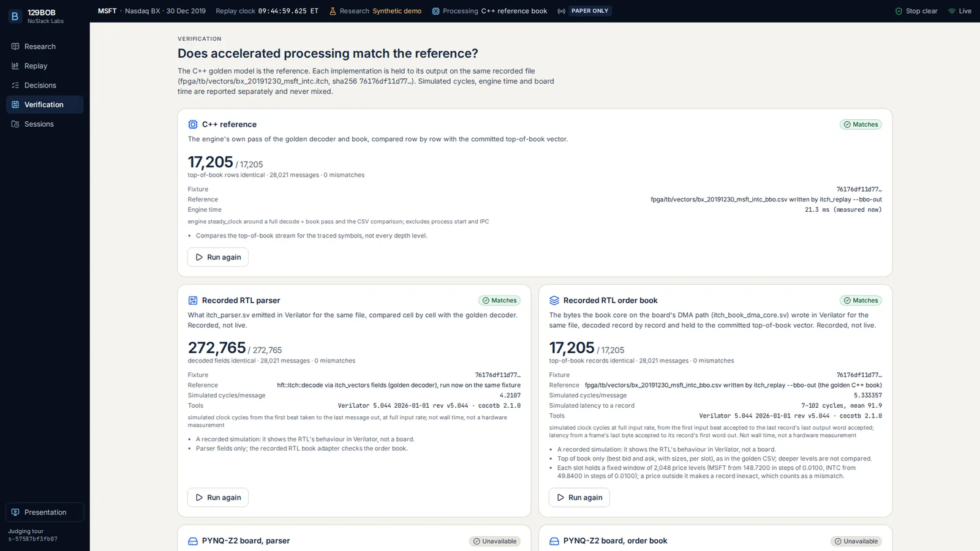This screenshot has height=551, width=980.
Task: Click the Research flask icon in top bar
Action: (x=333, y=11)
